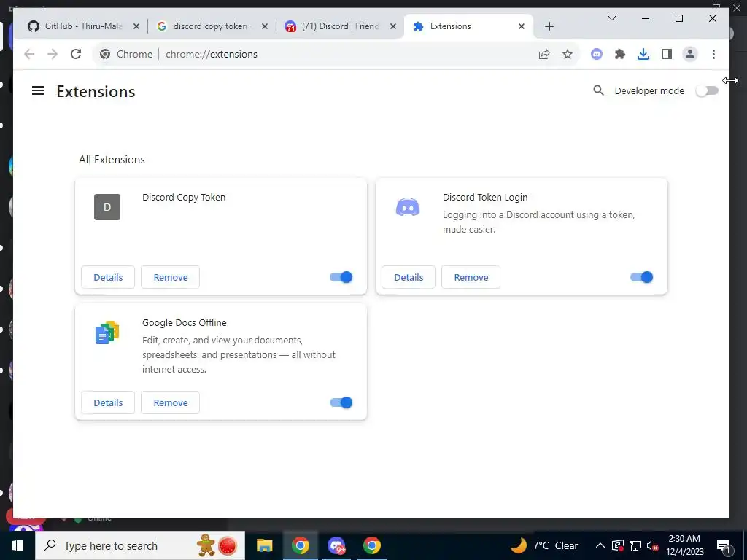This screenshot has width=747, height=560.
Task: Go forward with the forward arrow
Action: click(x=53, y=54)
